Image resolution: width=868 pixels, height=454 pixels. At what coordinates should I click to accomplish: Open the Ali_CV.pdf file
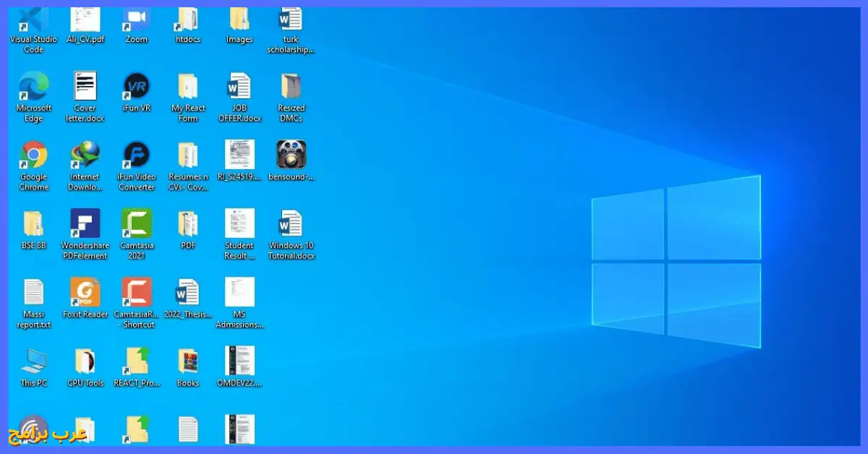coord(85,27)
